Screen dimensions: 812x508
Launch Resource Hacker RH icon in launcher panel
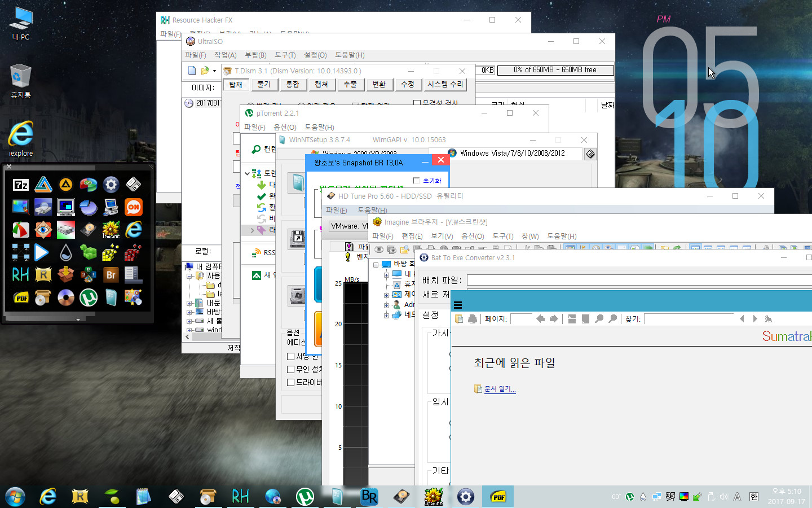click(x=21, y=275)
